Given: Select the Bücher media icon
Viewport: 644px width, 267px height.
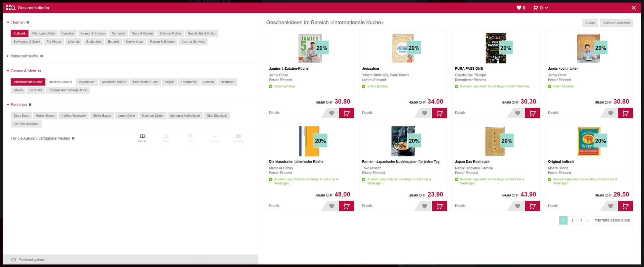Looking at the screenshot, I should [142, 138].
